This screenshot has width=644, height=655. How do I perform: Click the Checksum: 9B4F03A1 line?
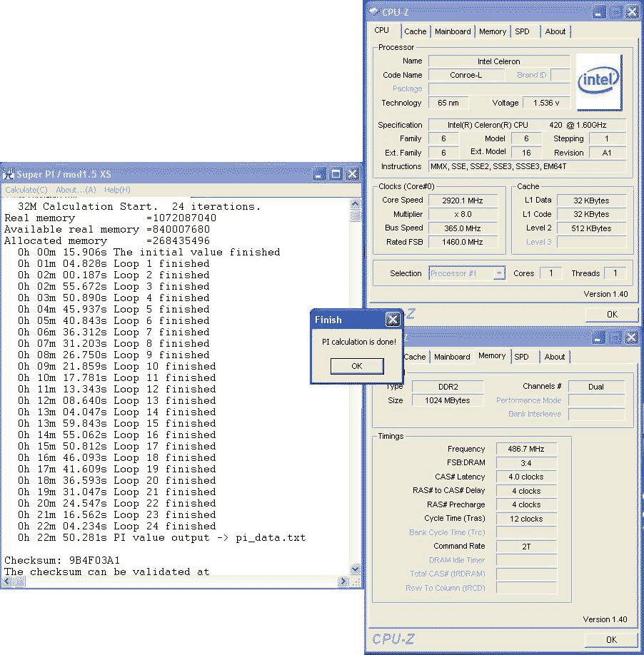coord(62,560)
